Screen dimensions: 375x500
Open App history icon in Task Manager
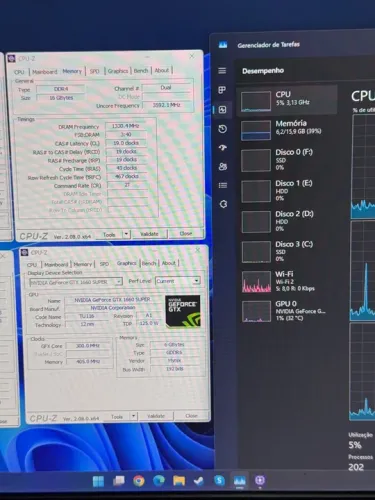[223, 129]
